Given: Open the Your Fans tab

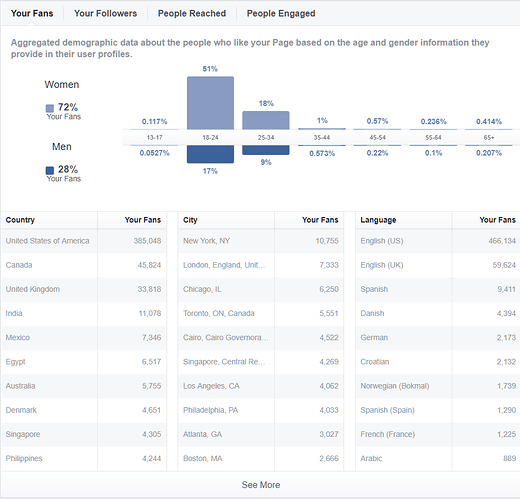Looking at the screenshot, I should [x=32, y=13].
